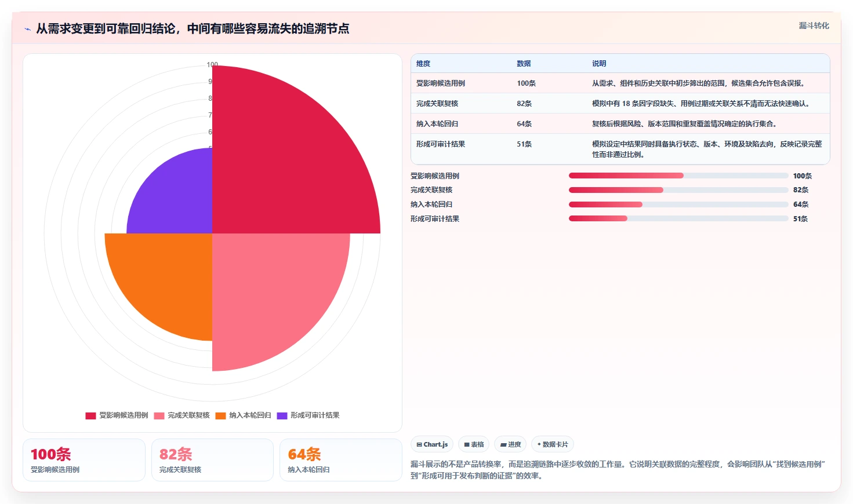Click the 100条 value beside progress bar
This screenshot has height=504, width=853.
[x=803, y=176]
